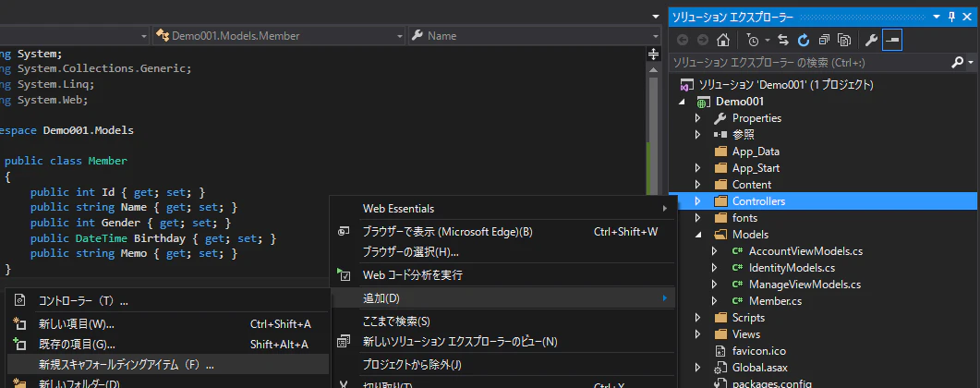980x388 pixels.
Task: Collapse the Demo001 project node
Action: (682, 102)
